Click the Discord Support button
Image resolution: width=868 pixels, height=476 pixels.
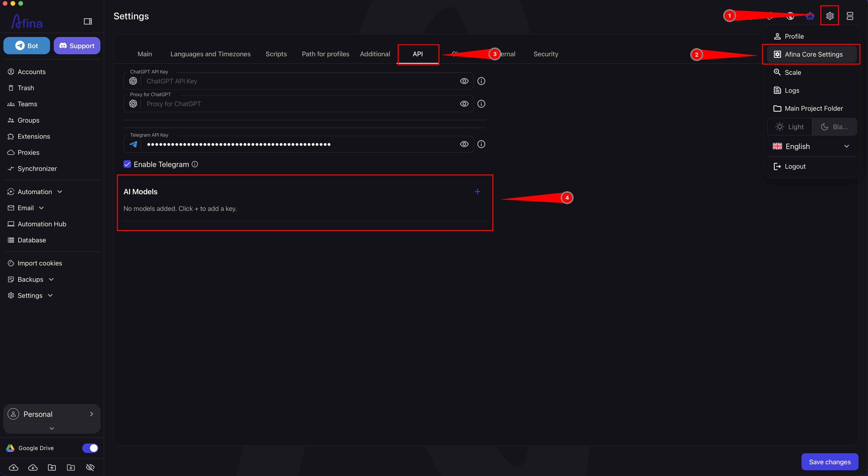click(x=77, y=45)
